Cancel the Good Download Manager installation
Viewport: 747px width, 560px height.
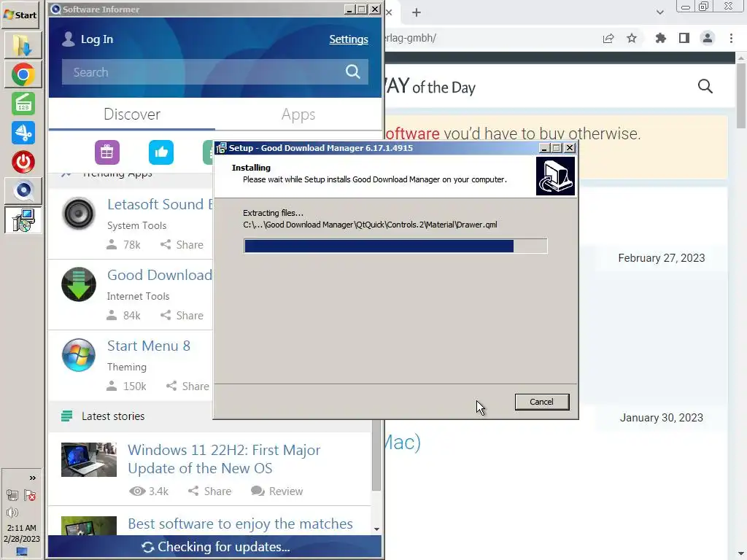pos(542,402)
